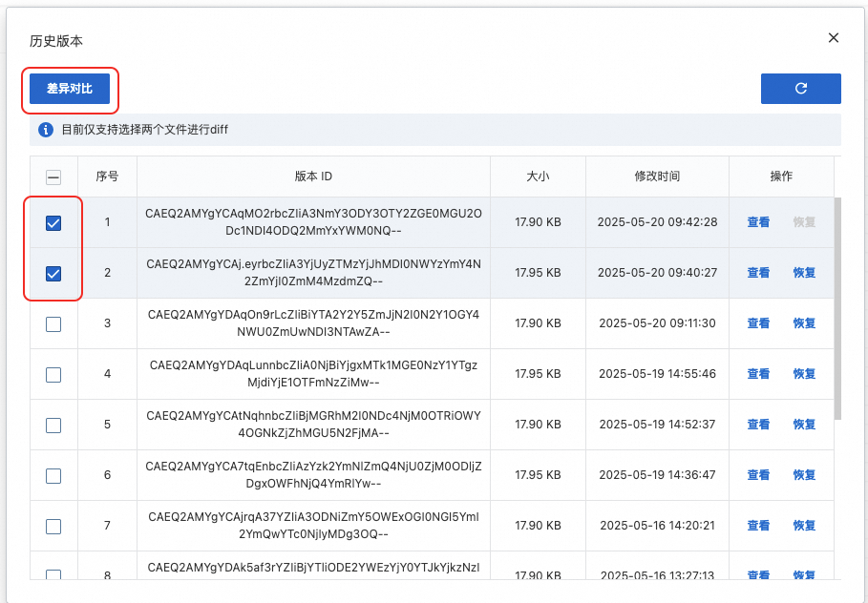The height and width of the screenshot is (603, 868).
Task: Select version ID starting CAEQ2AMYgYCA7tqEnbc
Action: click(313, 474)
